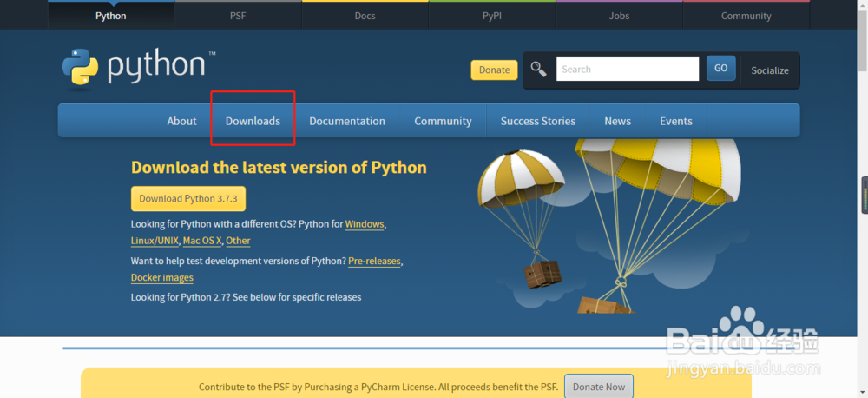The image size is (868, 398).
Task: Open the Events navigation item
Action: tap(676, 121)
